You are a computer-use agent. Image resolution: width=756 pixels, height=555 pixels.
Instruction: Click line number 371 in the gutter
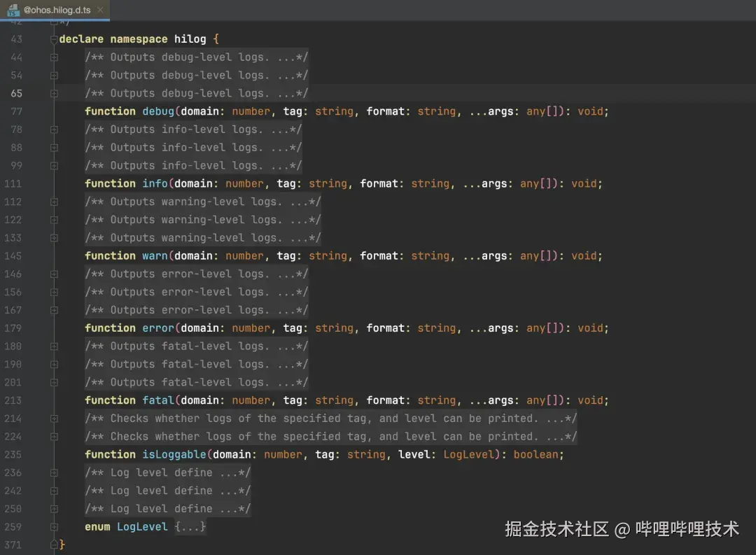(13, 545)
